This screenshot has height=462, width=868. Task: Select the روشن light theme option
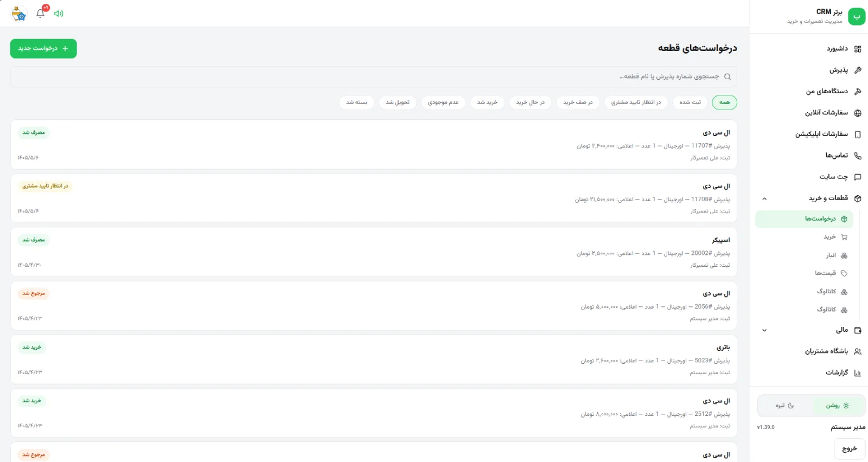tap(838, 406)
